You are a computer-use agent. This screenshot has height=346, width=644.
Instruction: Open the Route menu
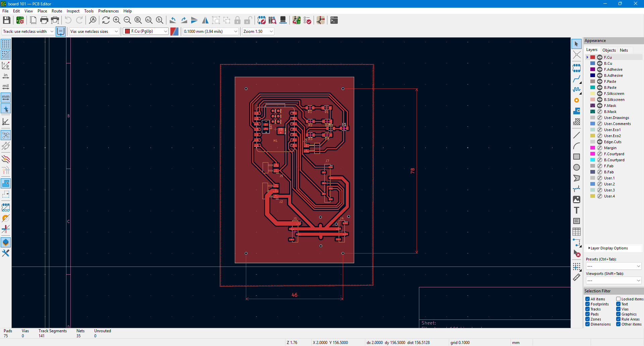point(57,11)
